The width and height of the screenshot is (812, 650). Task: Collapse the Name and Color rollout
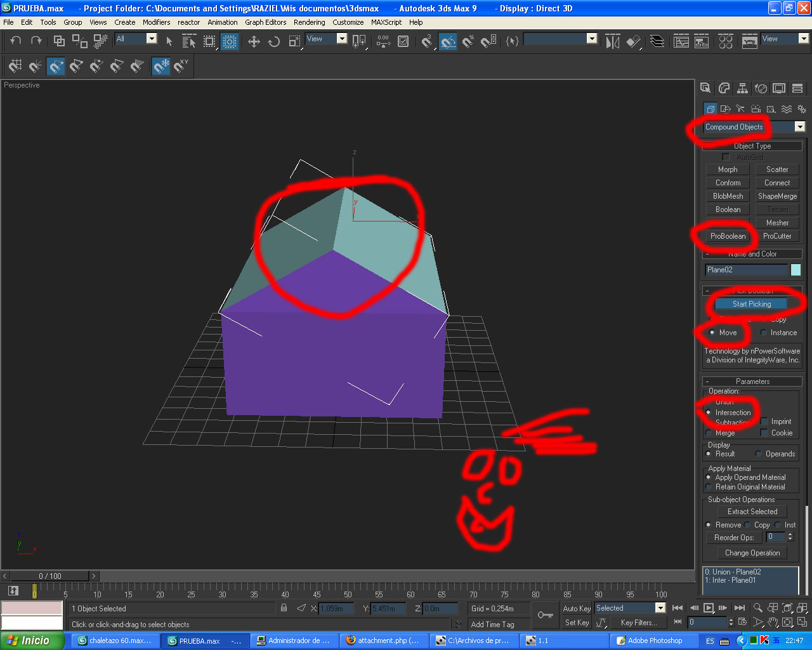point(752,254)
